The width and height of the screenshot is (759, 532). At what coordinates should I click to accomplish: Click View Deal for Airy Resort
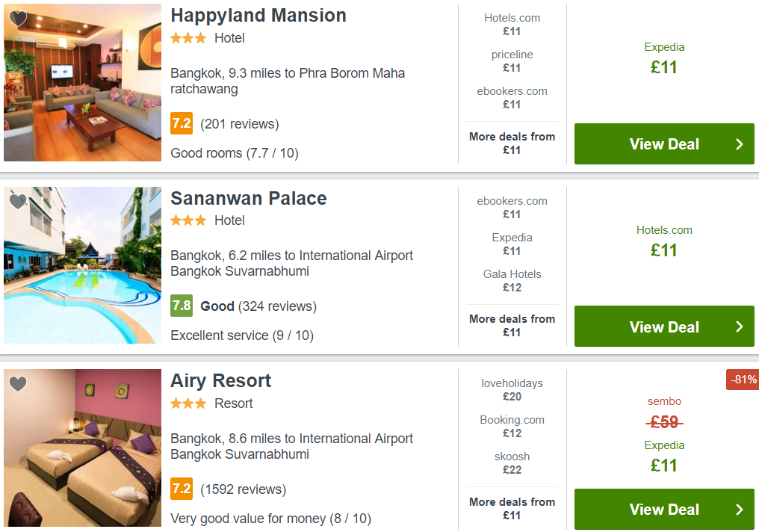(x=664, y=510)
